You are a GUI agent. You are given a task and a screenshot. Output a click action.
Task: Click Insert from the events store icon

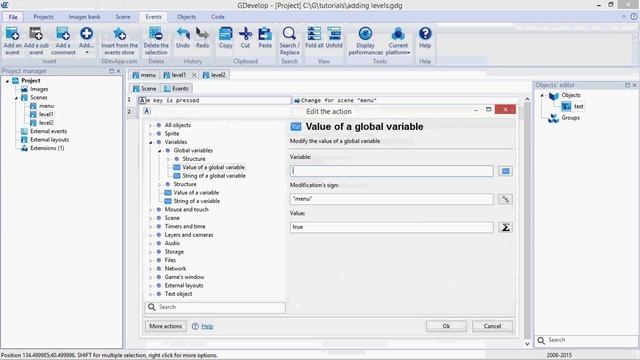click(x=119, y=34)
